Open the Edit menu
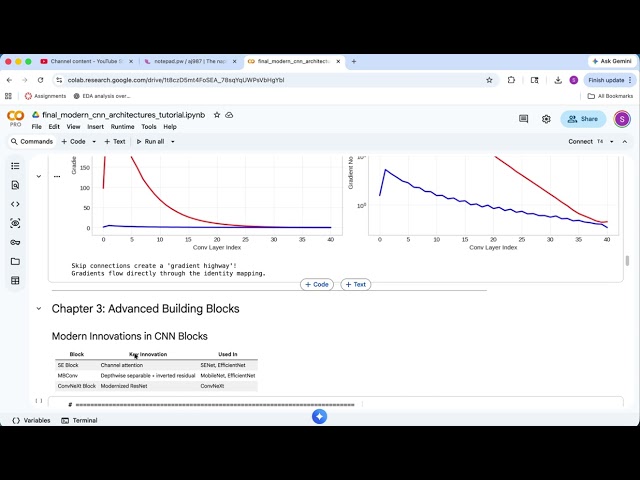 54,127
